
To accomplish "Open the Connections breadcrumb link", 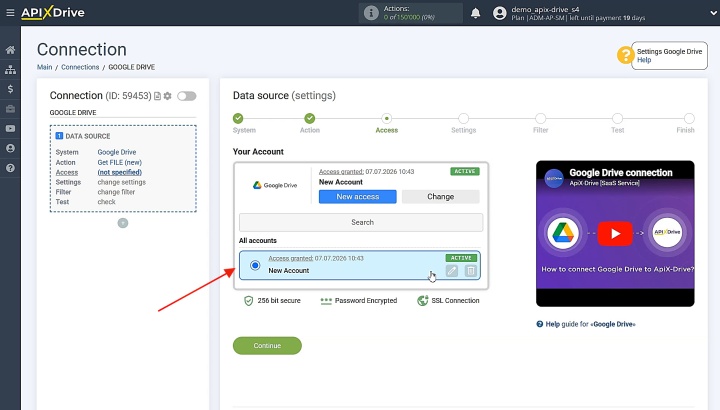I will (x=80, y=67).
